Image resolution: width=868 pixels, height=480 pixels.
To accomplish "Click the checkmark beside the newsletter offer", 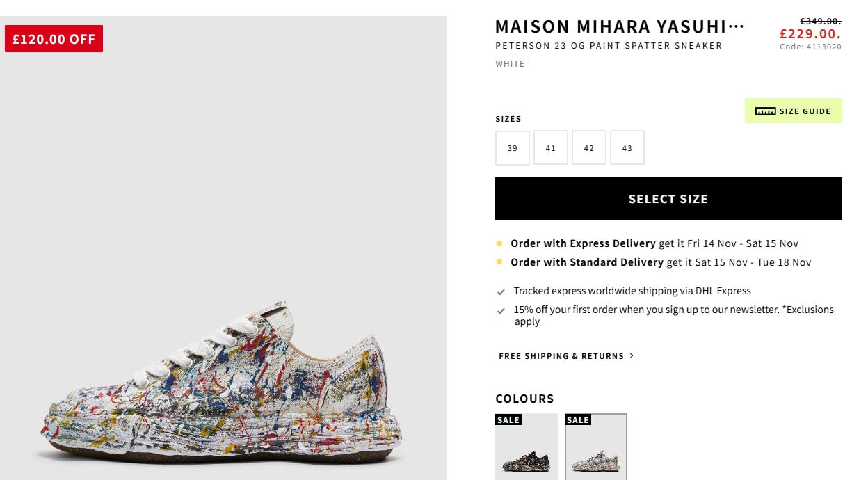I will tap(501, 311).
